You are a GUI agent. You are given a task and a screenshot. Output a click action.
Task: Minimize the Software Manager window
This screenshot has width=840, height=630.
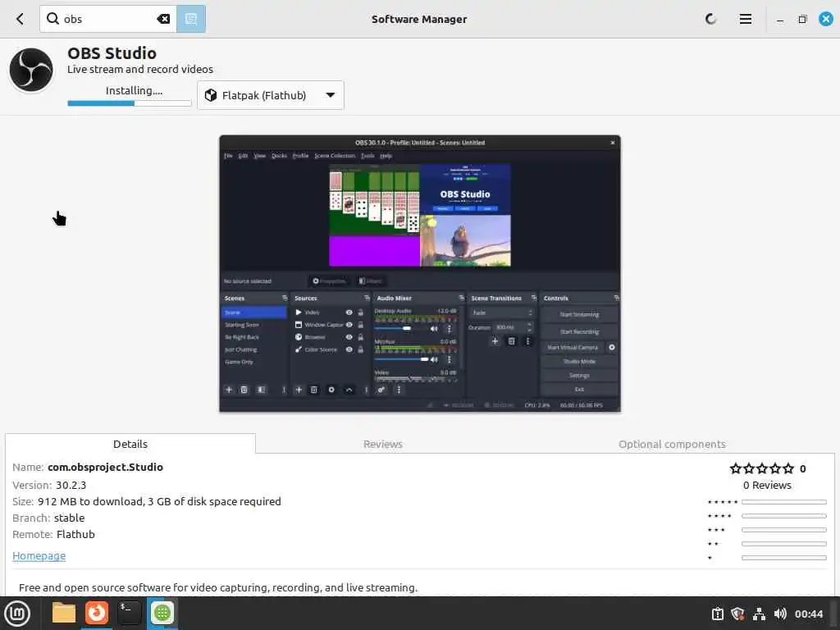[780, 20]
